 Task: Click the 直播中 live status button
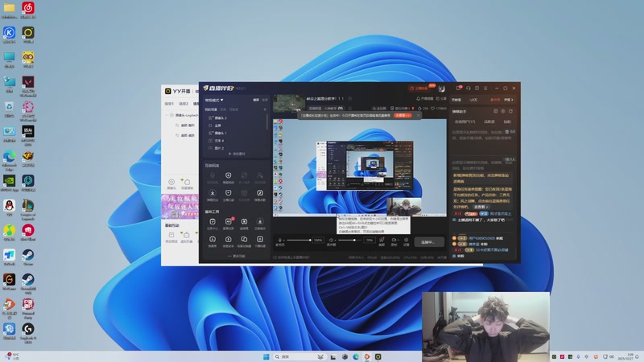(x=429, y=242)
